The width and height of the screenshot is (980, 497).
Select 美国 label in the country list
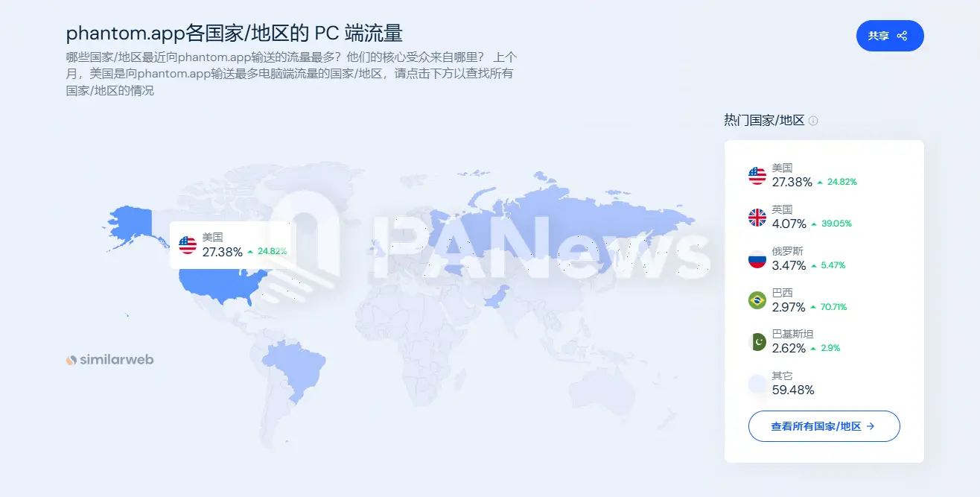click(782, 168)
